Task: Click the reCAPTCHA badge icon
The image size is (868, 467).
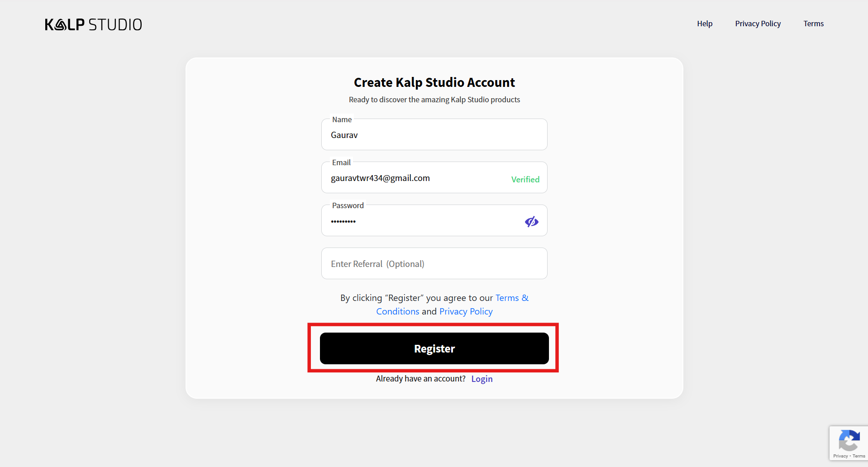Action: (849, 440)
